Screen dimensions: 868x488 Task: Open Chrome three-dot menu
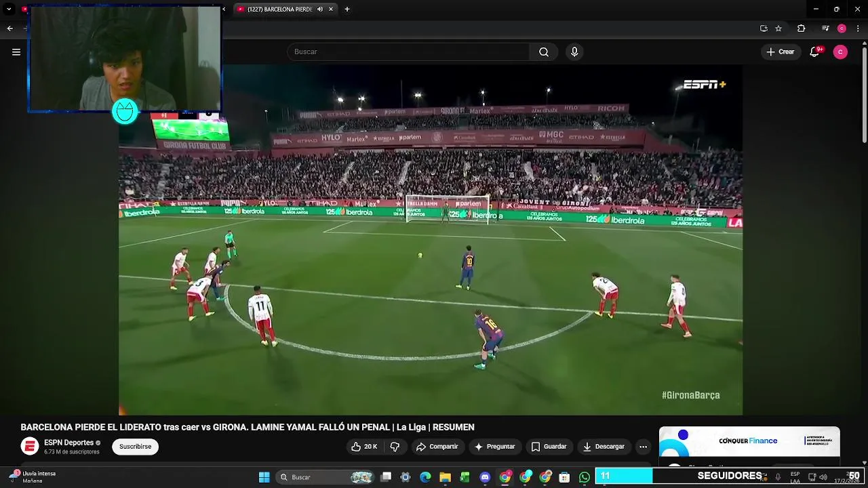(859, 28)
